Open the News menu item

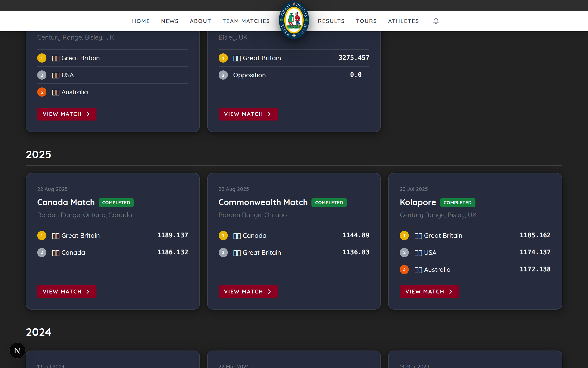pos(170,21)
